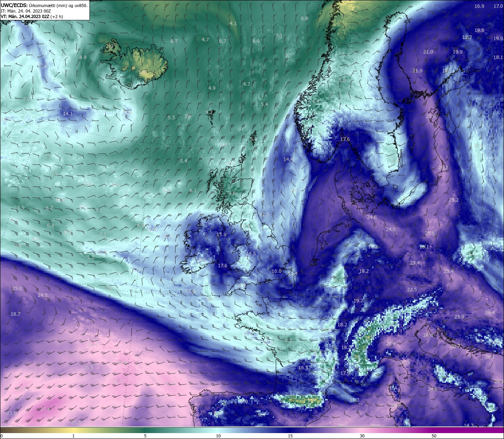Click the 23.9 value on the map
This screenshot has height=439, width=504.
click(459, 317)
